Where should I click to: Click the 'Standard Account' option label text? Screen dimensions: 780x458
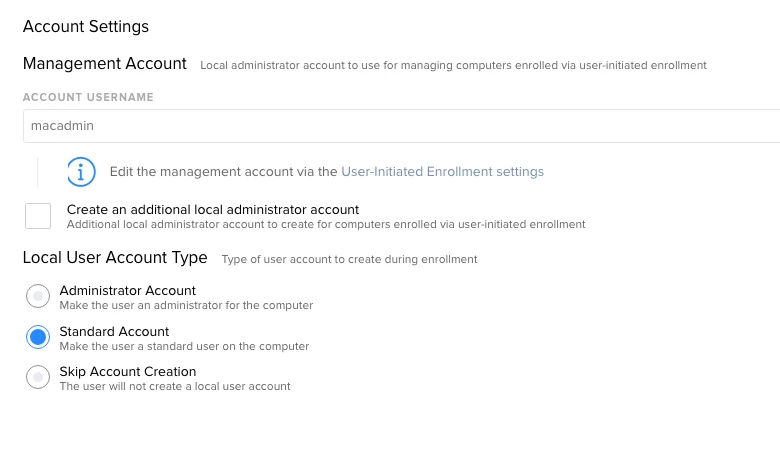pos(114,331)
